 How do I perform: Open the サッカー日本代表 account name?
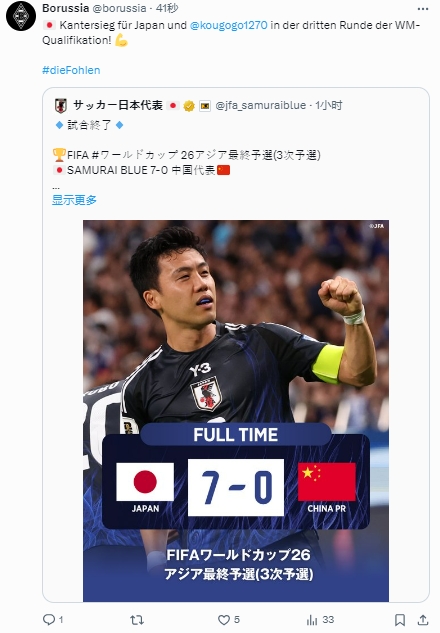(x=118, y=105)
